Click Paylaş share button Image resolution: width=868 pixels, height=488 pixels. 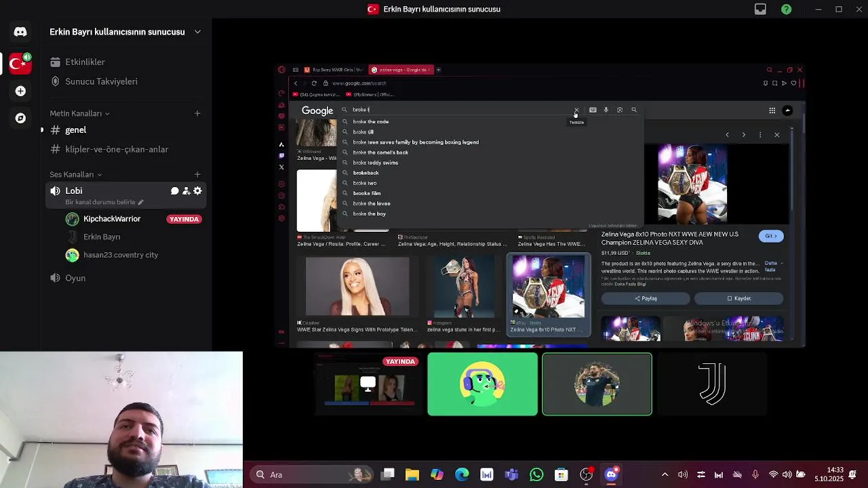click(646, 298)
